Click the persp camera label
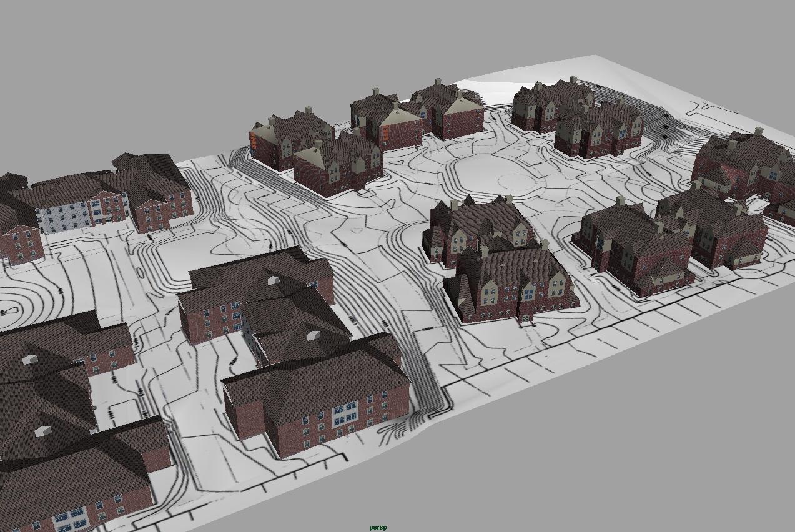Screen dimensions: 795x532 (377, 526)
